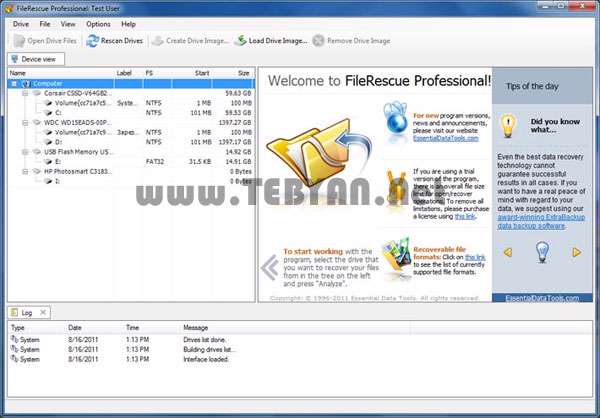This screenshot has height=418, width=600.
Task: Collapse the Computer tree node
Action: [x=15, y=83]
